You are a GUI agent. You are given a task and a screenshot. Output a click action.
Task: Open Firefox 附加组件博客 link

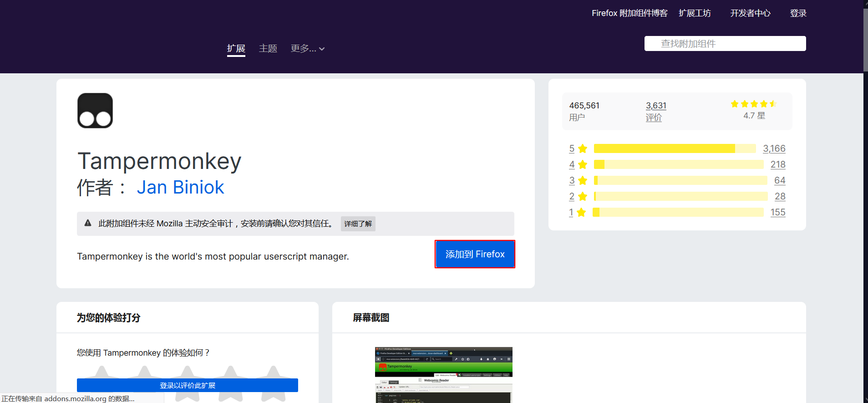click(629, 13)
